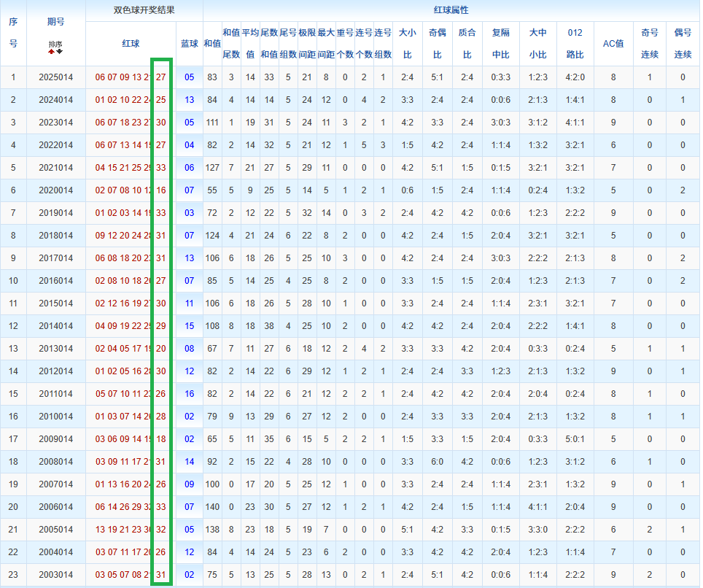Click the red ascending sort arrow under 期号
703x588 pixels.
point(51,51)
